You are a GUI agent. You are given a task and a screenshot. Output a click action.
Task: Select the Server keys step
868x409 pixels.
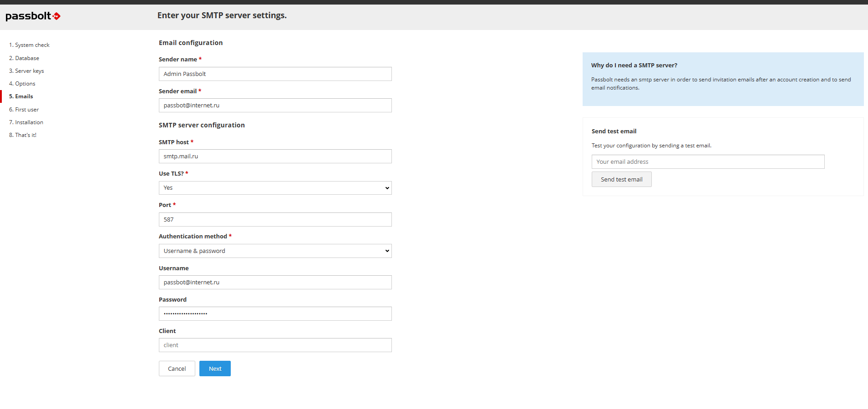pyautogui.click(x=26, y=71)
